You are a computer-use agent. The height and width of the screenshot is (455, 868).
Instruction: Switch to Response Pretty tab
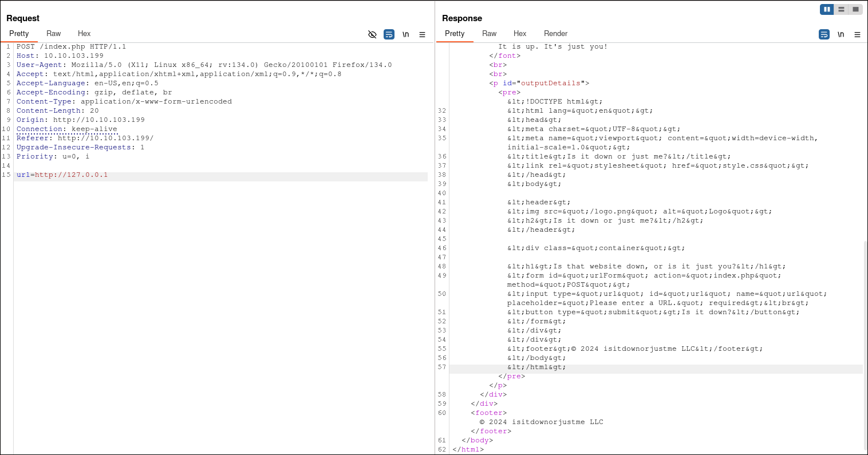[x=455, y=34]
